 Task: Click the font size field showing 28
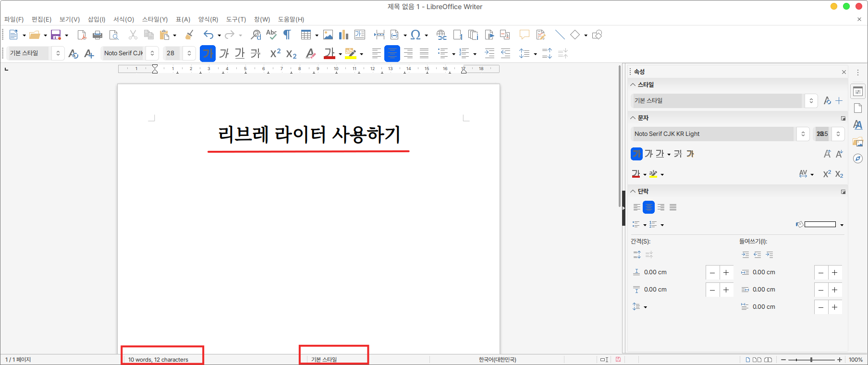tap(171, 53)
